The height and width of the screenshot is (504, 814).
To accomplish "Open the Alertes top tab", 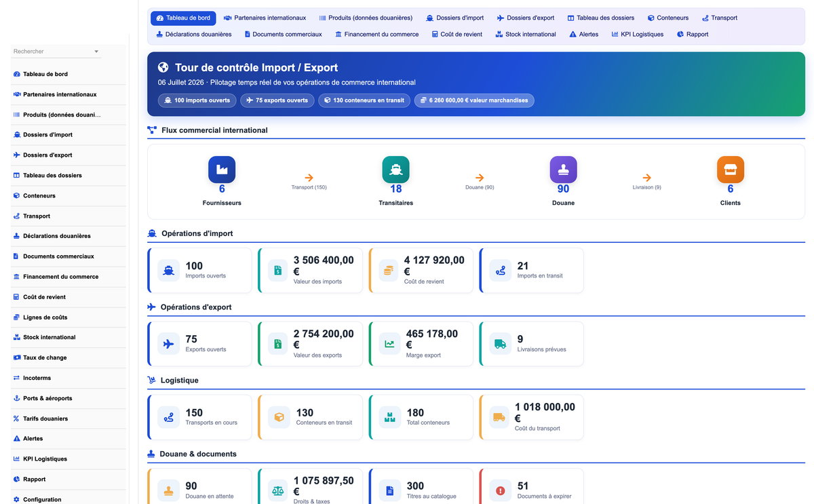I will coord(584,34).
